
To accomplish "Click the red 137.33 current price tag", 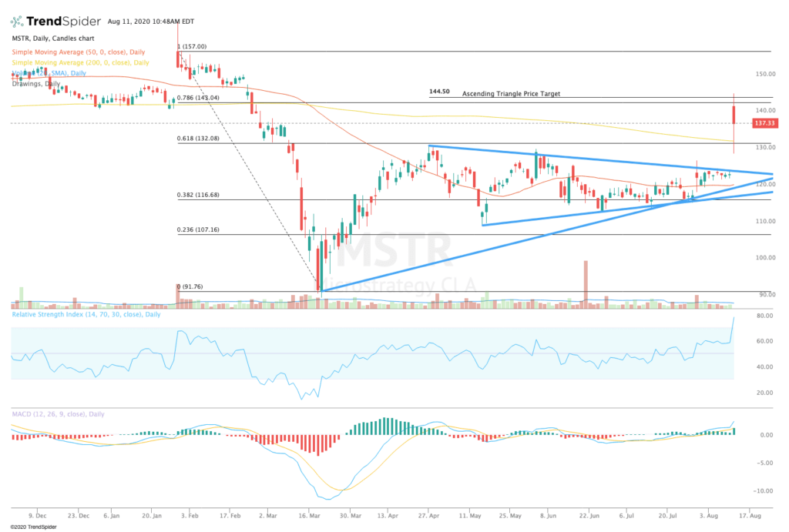I will (x=765, y=123).
